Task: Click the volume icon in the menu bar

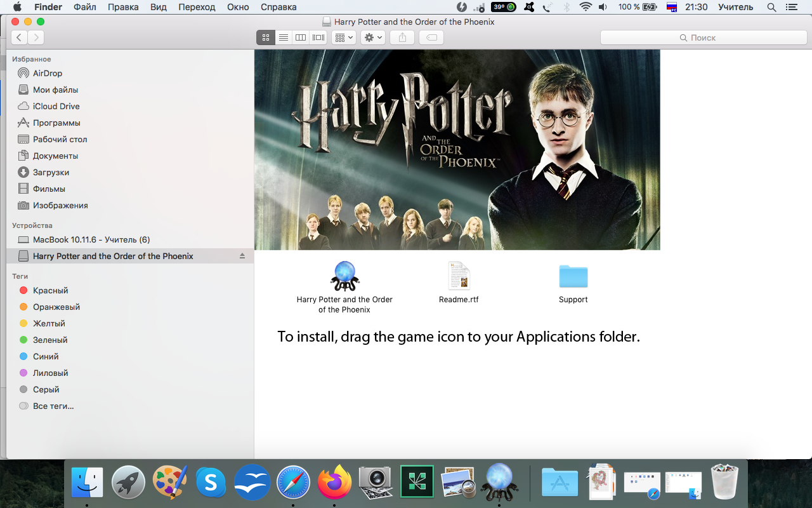Action: [x=603, y=7]
